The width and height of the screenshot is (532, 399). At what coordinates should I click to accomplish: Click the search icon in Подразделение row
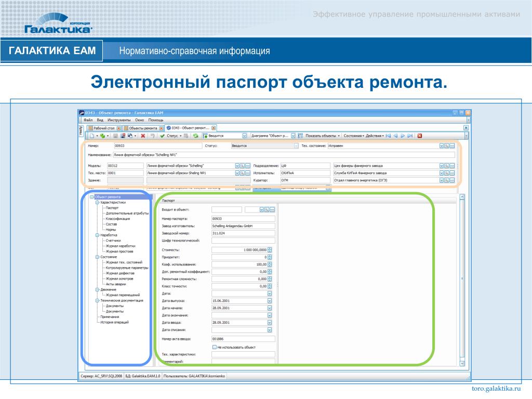click(447, 166)
